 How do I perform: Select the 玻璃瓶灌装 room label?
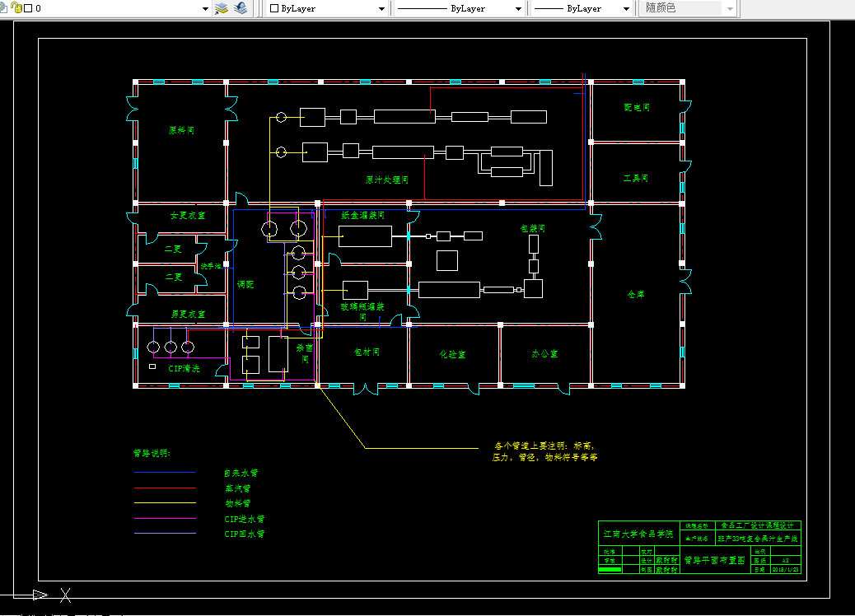362,307
